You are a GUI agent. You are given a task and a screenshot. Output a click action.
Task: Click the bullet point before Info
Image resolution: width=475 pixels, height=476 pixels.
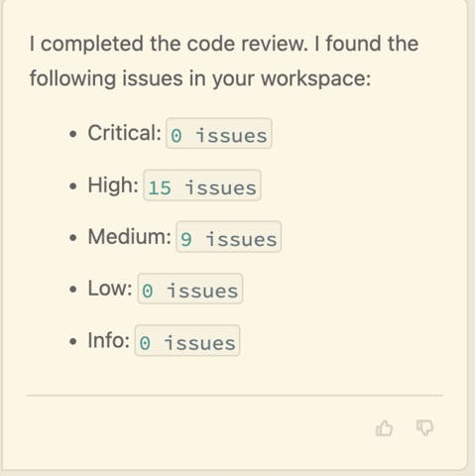(x=73, y=341)
